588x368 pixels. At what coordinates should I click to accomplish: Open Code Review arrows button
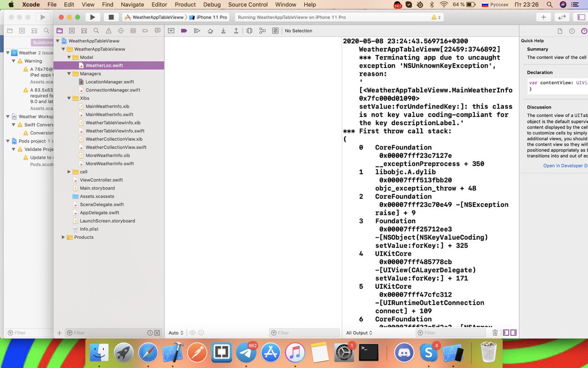561,17
